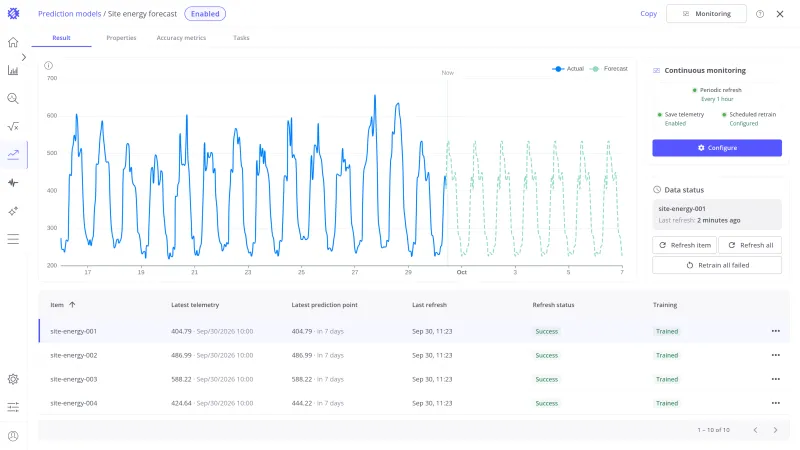Open the sliders preferences icon in sidebar
The image size is (800, 450).
tap(13, 407)
